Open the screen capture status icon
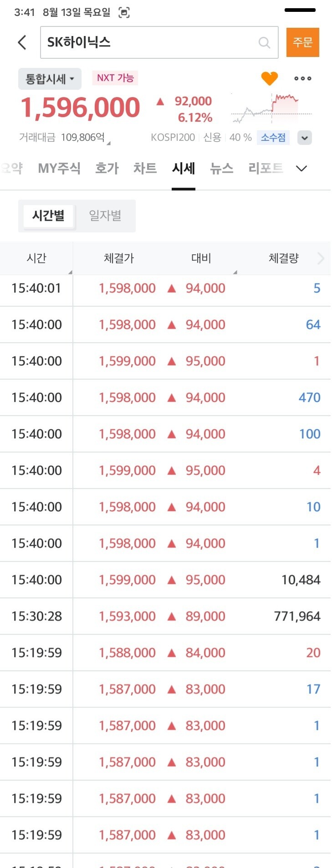This screenshot has width=333, height=868. click(124, 13)
